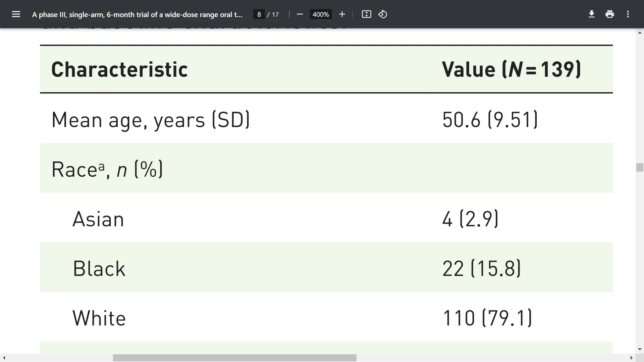Open the sidebar hamburger menu
The image size is (644, 362).
[x=16, y=14]
